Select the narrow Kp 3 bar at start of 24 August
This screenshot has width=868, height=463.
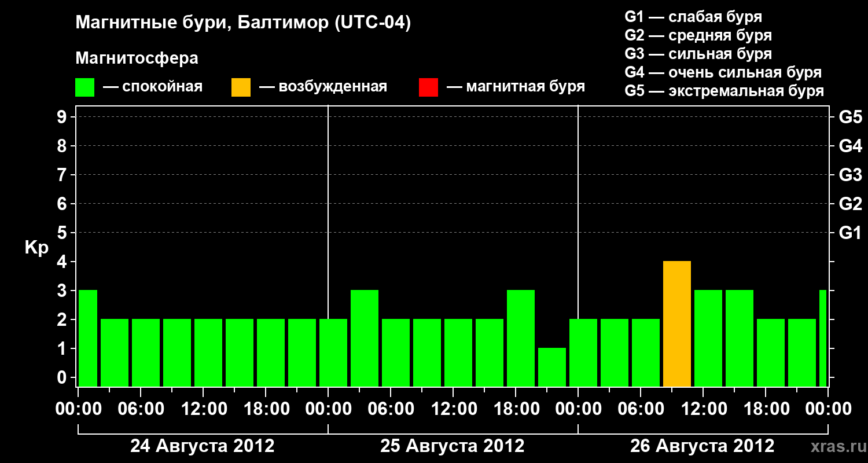(88, 339)
